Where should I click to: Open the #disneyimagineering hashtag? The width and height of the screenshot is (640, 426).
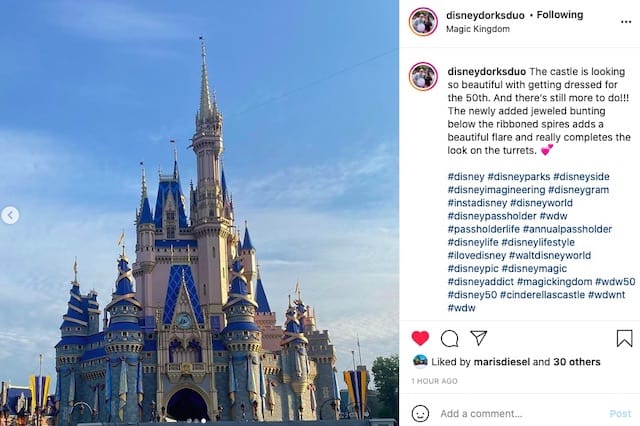496,190
